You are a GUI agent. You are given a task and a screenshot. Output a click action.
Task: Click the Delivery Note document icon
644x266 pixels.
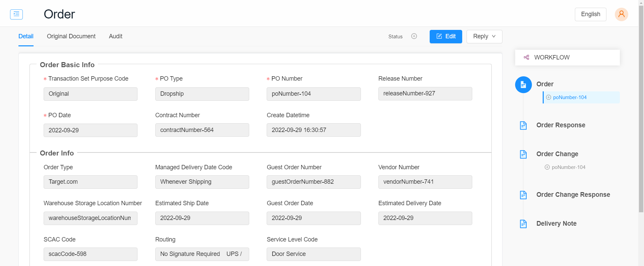[x=523, y=224]
